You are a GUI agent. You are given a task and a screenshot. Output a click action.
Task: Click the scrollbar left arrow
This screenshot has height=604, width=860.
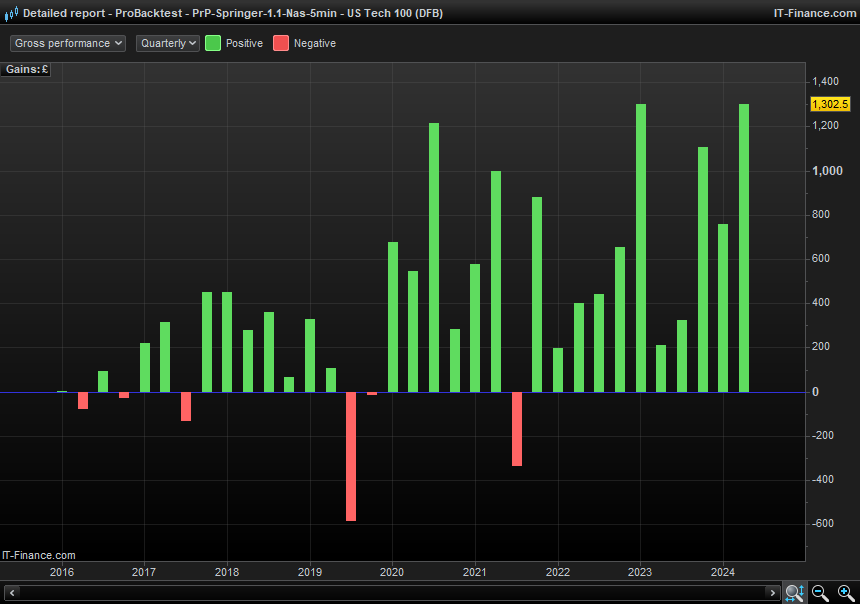pyautogui.click(x=11, y=593)
